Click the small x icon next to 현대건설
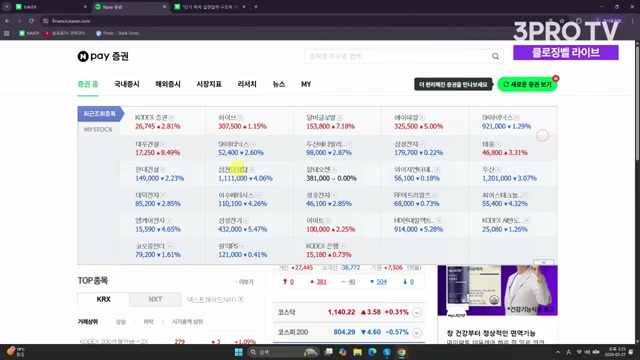 click(x=163, y=169)
